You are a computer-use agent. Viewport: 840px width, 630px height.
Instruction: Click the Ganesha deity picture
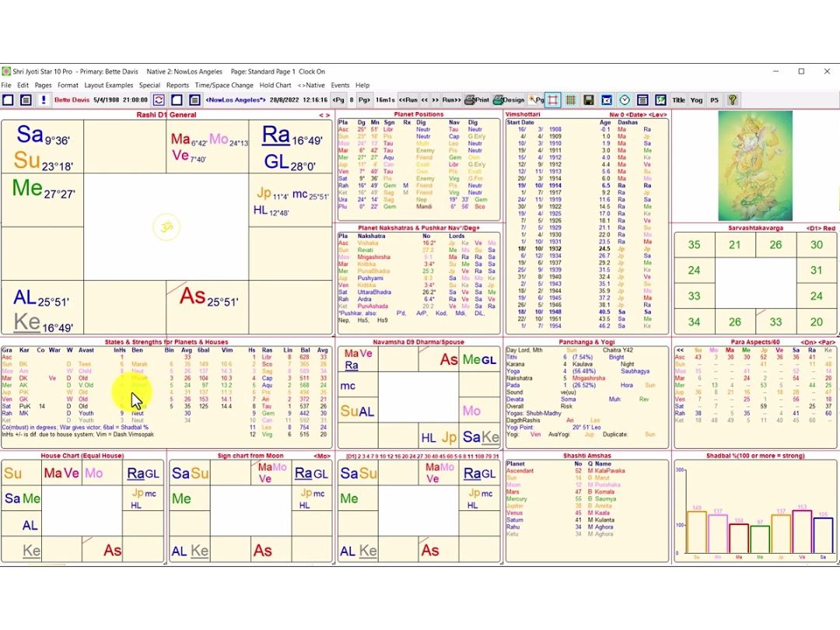(755, 166)
